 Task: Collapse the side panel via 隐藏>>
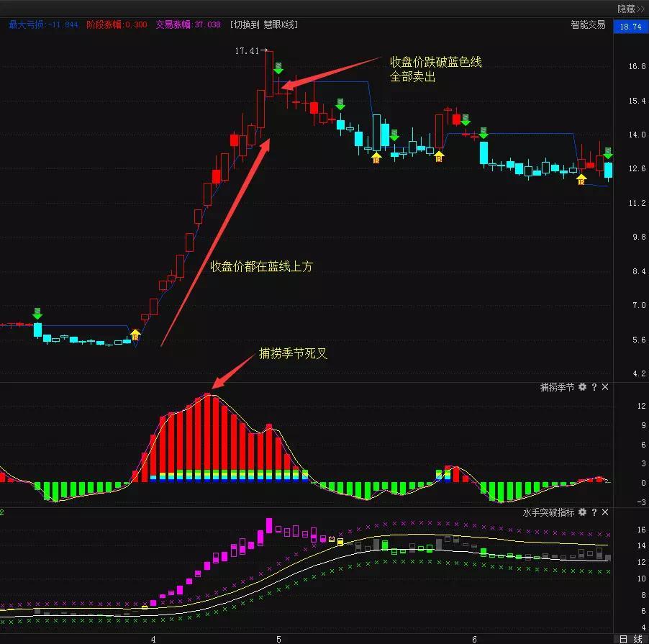point(630,9)
